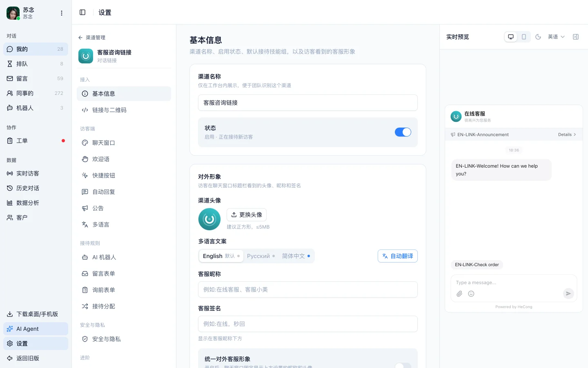Focus the 客服签名 input field
Viewport: 588px width, 368px height.
308,324
